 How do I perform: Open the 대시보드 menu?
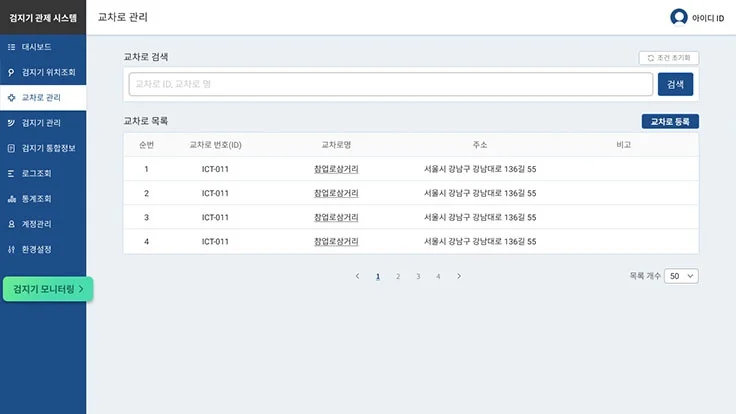coord(43,47)
